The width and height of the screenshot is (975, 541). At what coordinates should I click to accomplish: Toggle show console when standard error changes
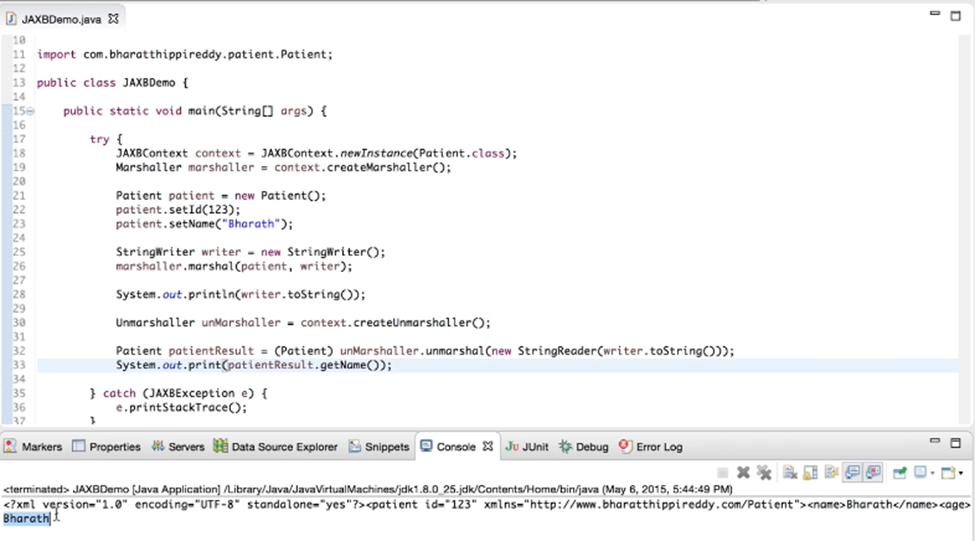873,473
